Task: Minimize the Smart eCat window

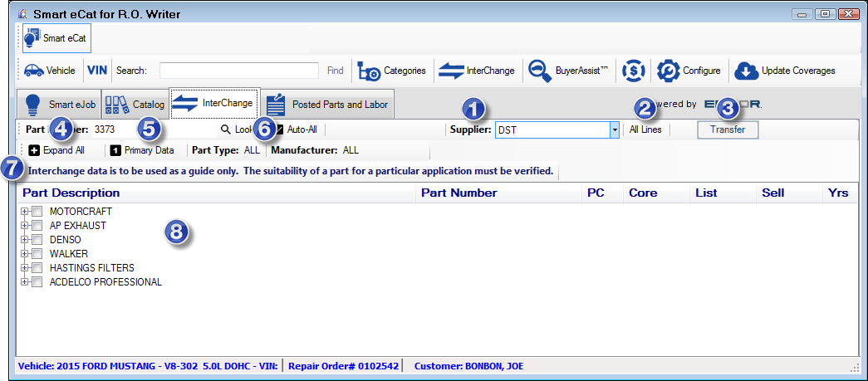Action: click(802, 14)
